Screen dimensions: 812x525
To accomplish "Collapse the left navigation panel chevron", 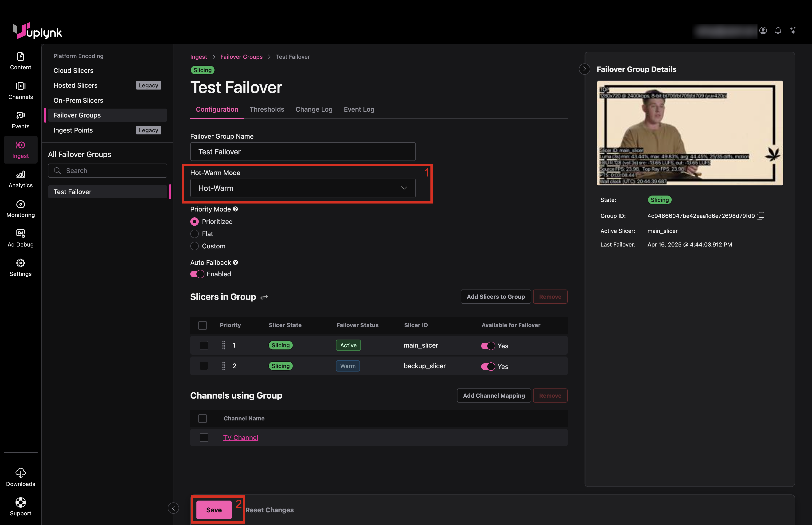I will pos(173,508).
